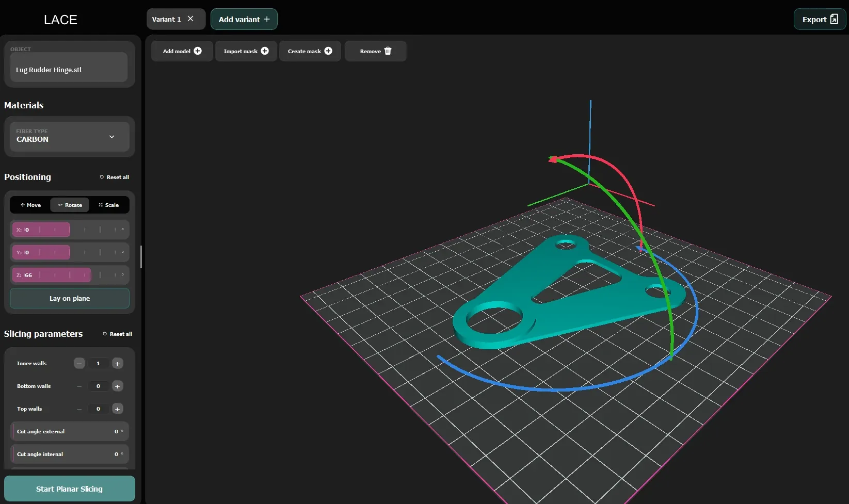Click the Add variant button

(x=244, y=19)
